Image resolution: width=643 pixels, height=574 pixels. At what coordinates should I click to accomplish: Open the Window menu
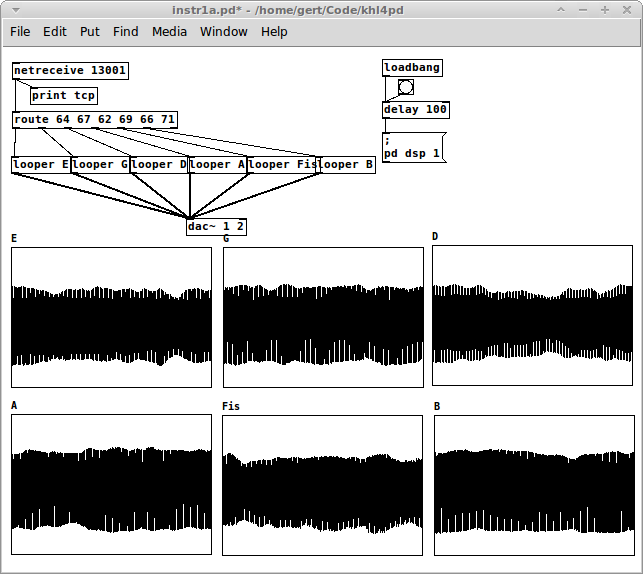[x=223, y=31]
